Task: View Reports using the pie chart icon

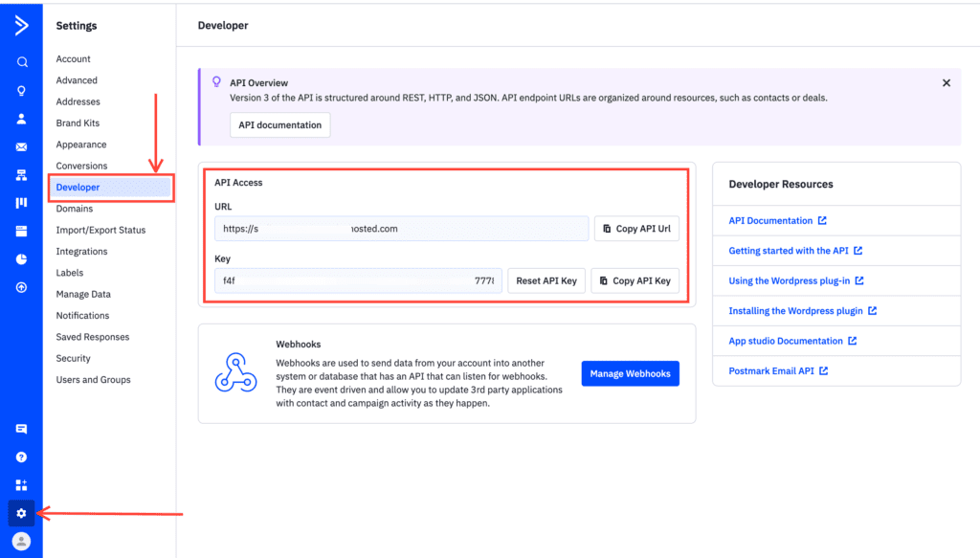Action: tap(20, 258)
